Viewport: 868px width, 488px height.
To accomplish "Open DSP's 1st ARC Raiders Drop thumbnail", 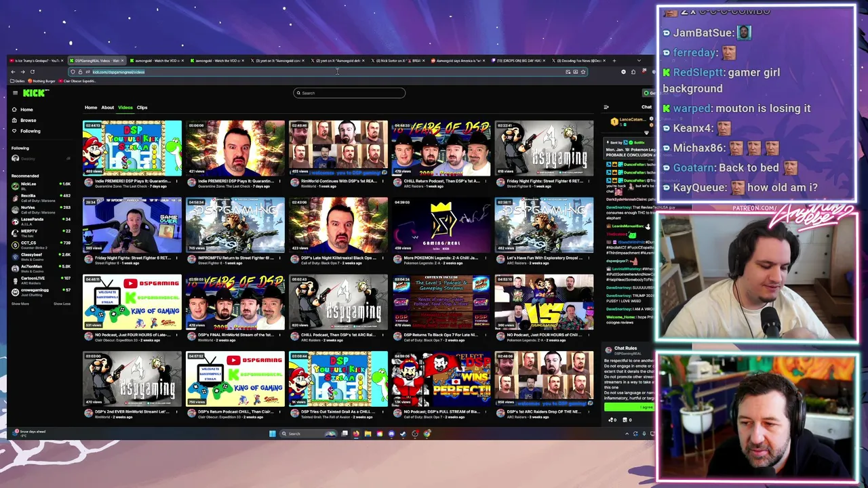I will click(x=545, y=379).
